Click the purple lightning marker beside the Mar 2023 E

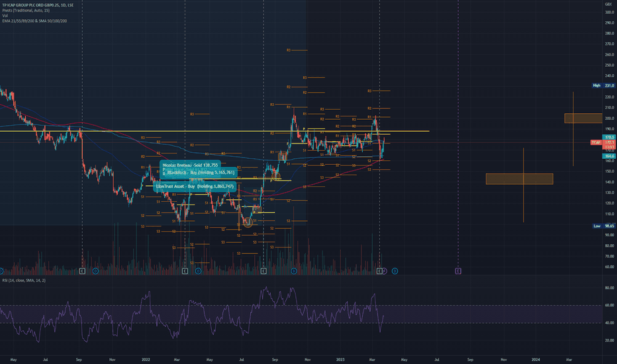[385, 271]
